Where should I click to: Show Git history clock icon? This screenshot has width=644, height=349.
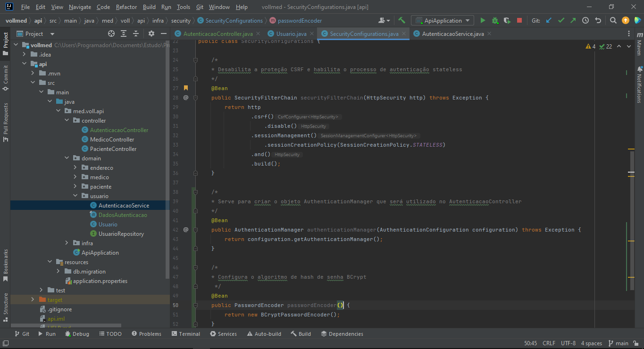585,21
